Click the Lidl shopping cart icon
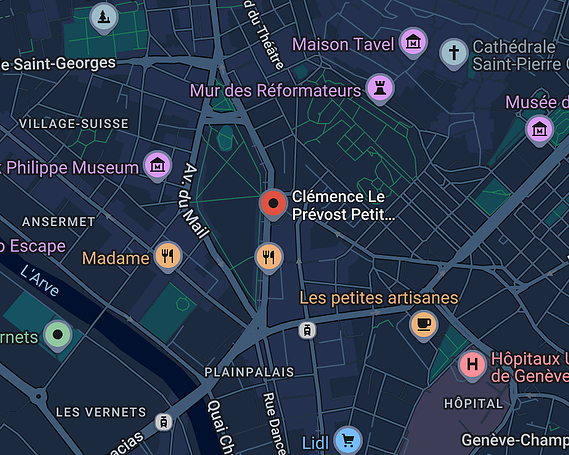569x455 pixels. click(x=348, y=440)
